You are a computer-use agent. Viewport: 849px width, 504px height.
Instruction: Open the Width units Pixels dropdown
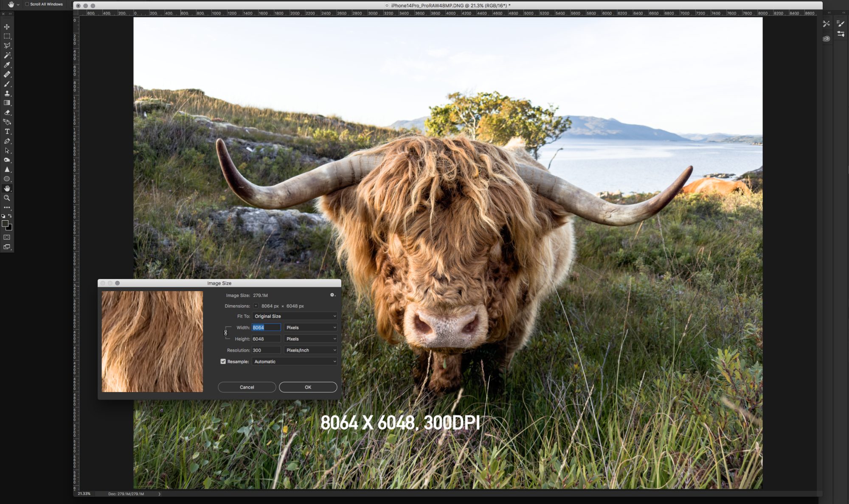311,328
